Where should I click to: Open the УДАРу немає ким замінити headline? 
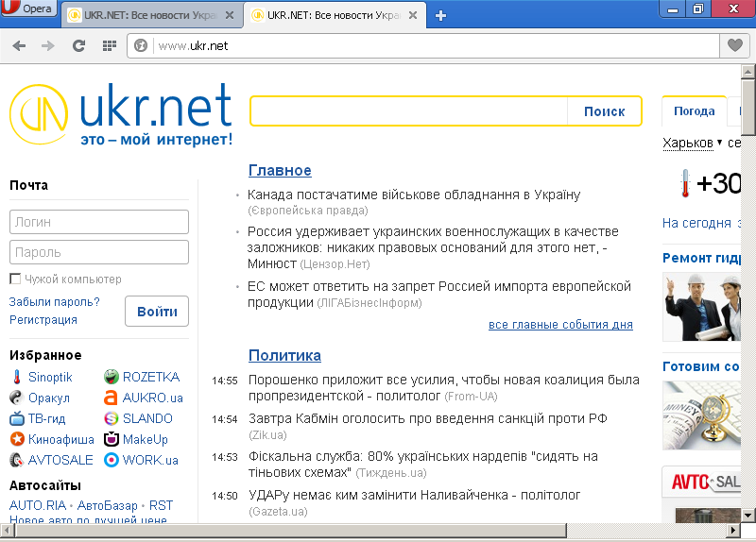click(x=414, y=496)
